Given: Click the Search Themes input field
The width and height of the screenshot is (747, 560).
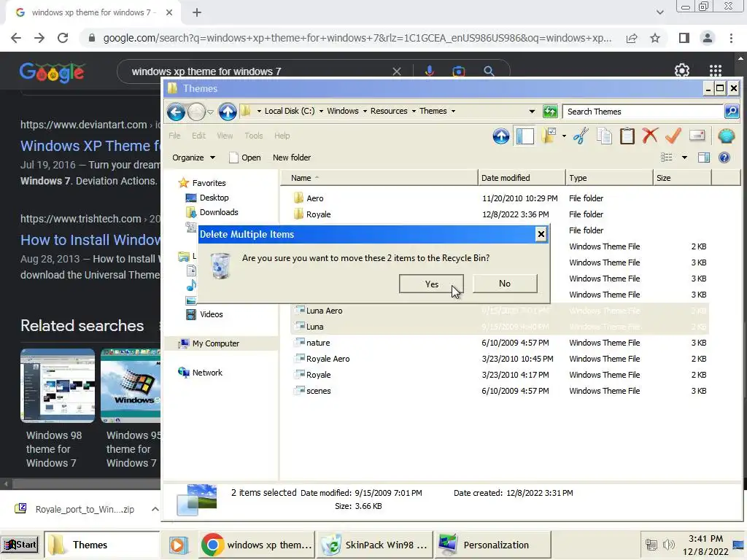Looking at the screenshot, I should (643, 112).
